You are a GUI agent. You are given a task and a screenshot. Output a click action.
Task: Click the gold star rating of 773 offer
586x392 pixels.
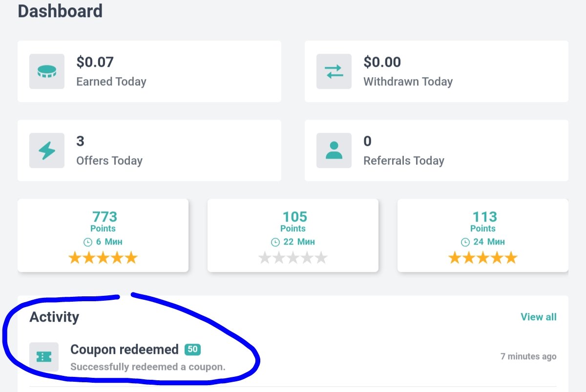103,258
